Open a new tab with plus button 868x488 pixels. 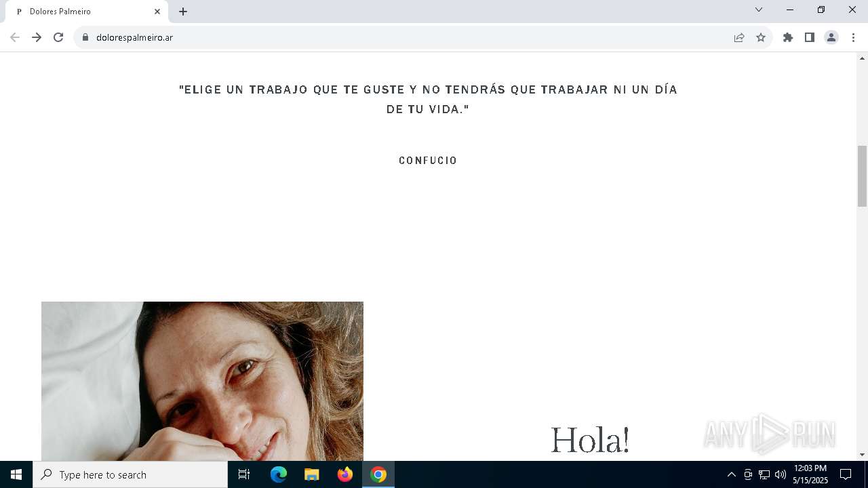183,12
